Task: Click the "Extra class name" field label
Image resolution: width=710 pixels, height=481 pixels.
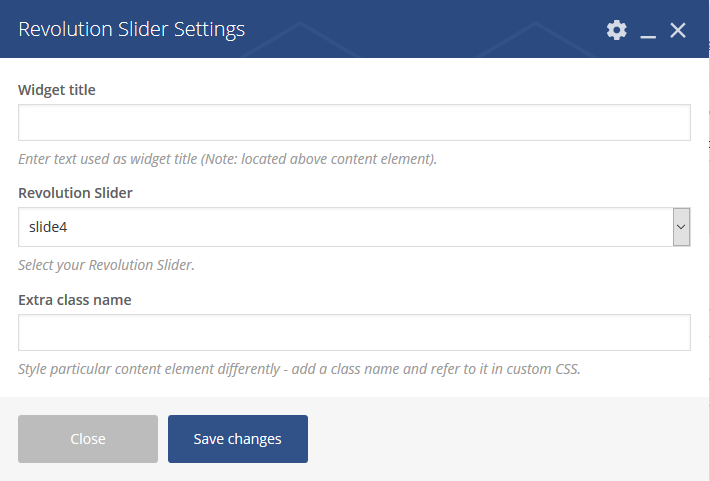Action: point(75,300)
